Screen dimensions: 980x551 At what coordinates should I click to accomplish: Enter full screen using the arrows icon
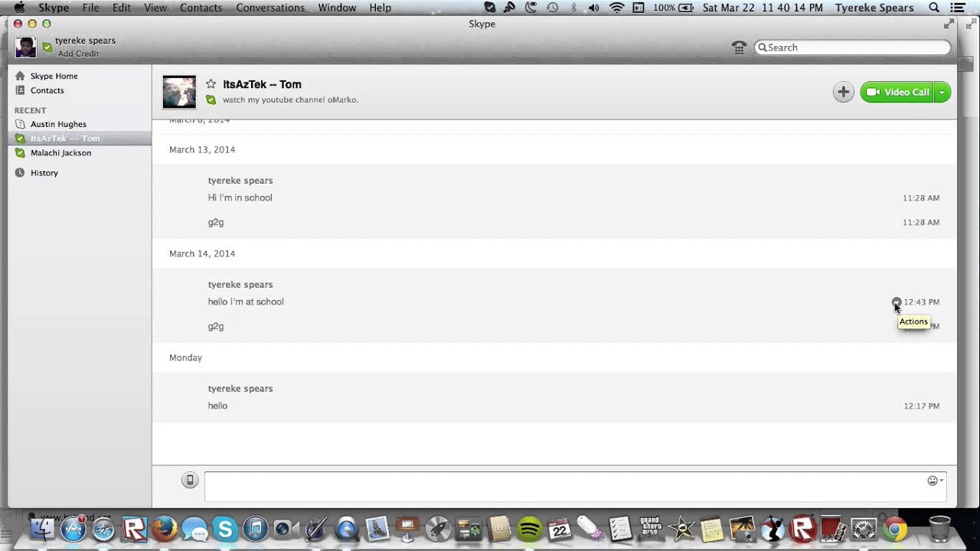coord(949,24)
